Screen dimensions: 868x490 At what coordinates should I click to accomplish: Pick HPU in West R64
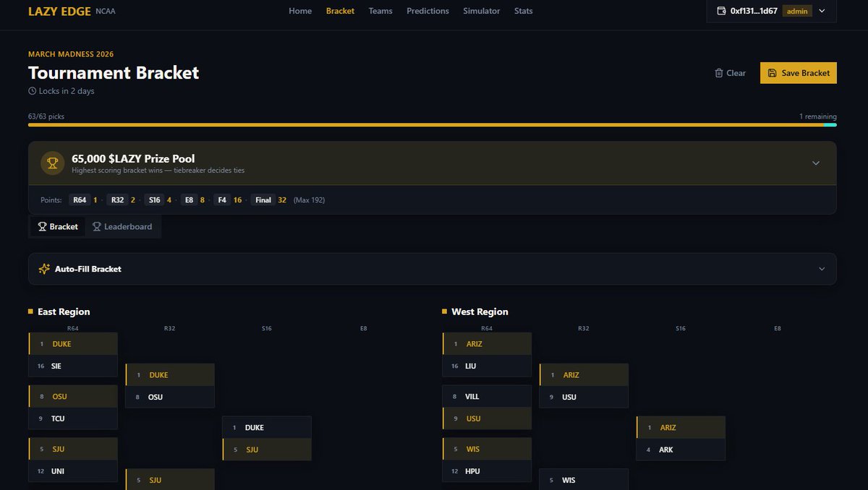click(487, 471)
